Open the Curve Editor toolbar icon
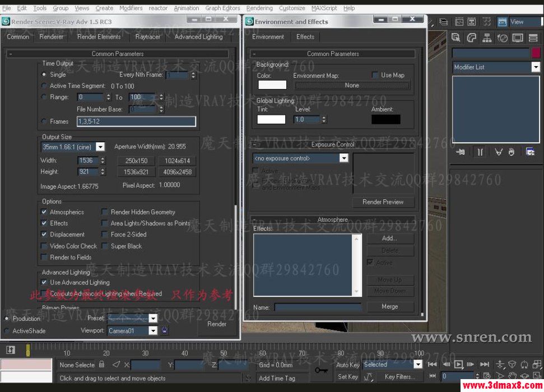The height and width of the screenshot is (392, 544). pyautogui.click(x=459, y=22)
